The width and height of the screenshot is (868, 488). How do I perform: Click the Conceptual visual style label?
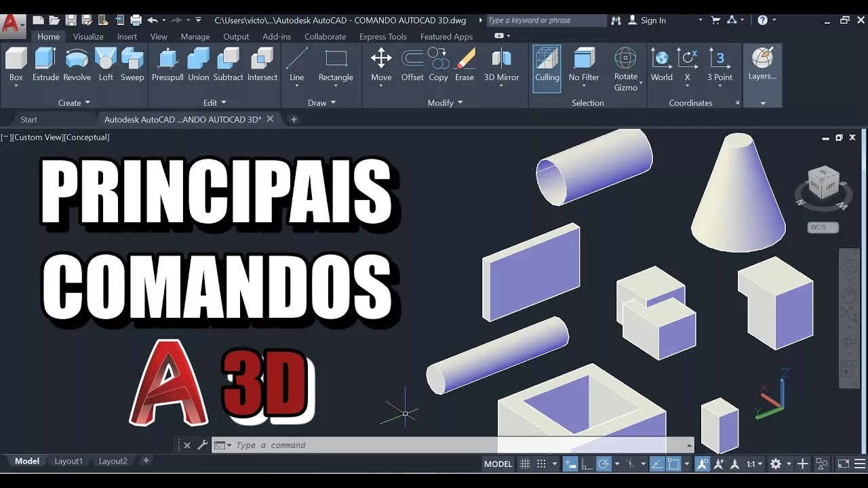(87, 137)
